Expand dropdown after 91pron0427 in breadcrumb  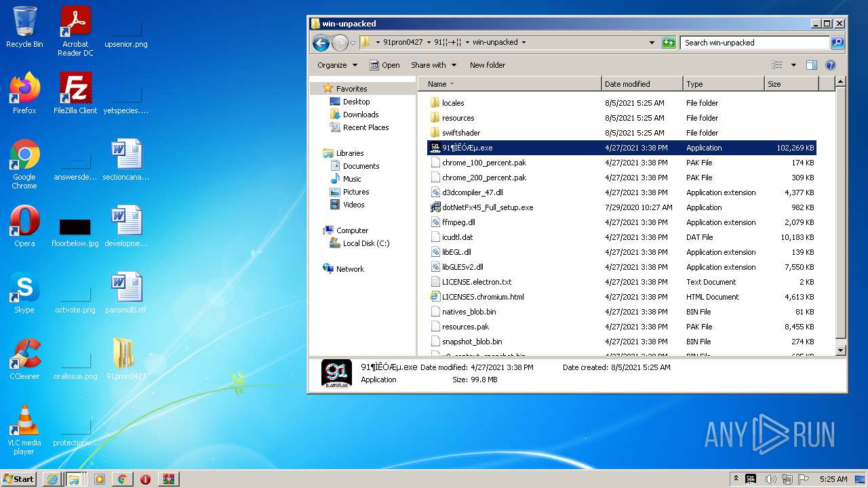[429, 42]
